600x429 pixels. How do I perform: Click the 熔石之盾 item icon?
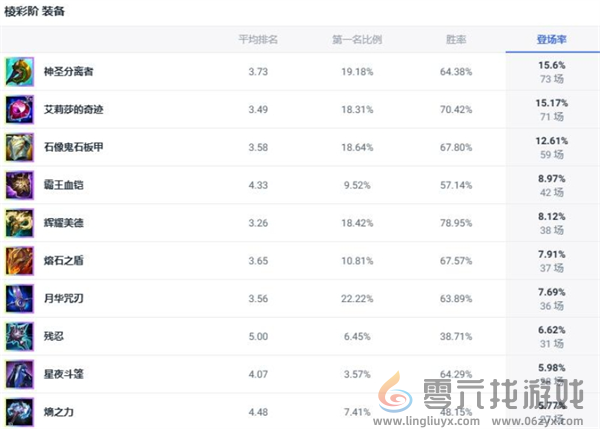click(19, 261)
